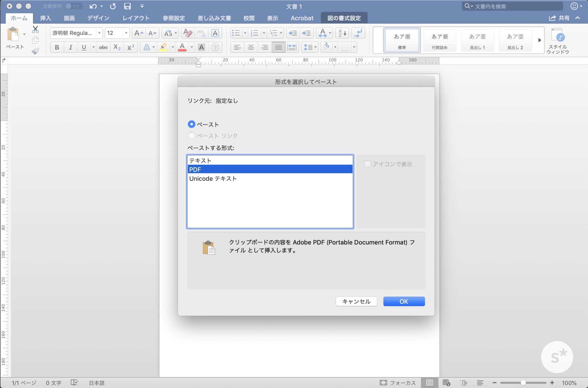Apply Superscript formatting
This screenshot has height=388, width=588.
[131, 47]
